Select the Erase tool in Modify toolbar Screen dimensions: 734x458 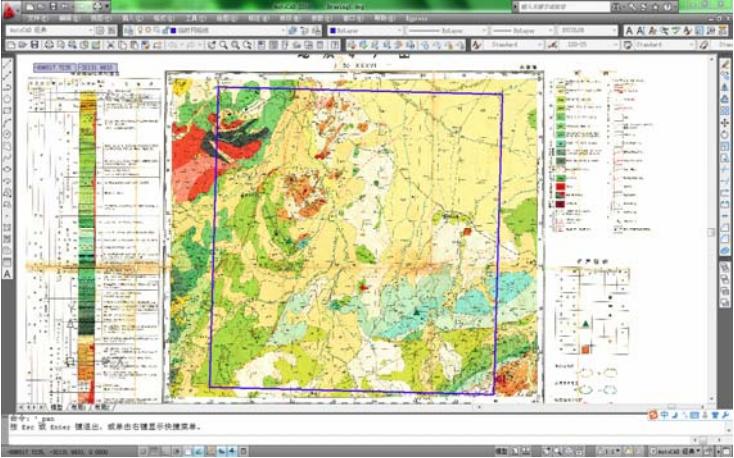(725, 63)
